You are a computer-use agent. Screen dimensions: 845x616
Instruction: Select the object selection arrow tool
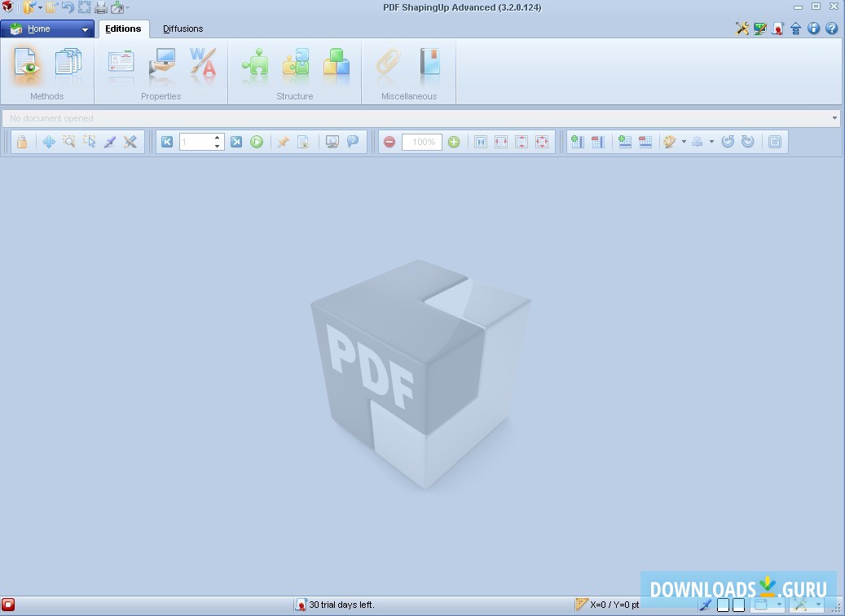pyautogui.click(x=90, y=142)
